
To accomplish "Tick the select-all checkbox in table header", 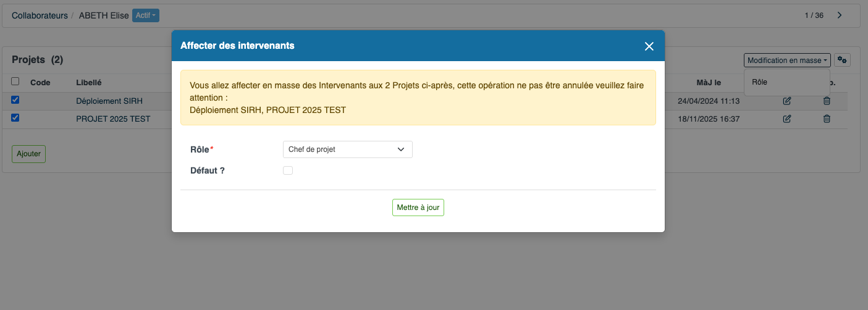I will (15, 81).
